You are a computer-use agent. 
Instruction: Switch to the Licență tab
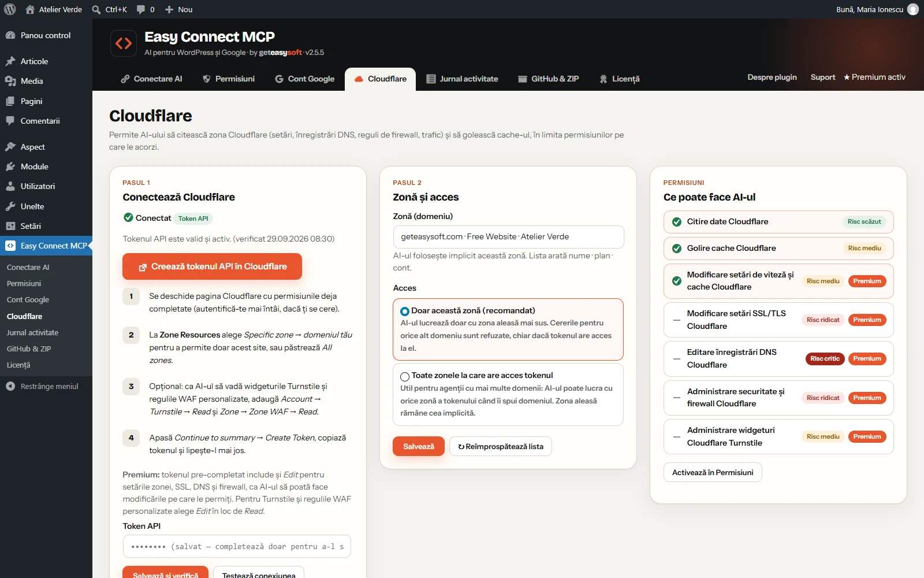pyautogui.click(x=620, y=79)
